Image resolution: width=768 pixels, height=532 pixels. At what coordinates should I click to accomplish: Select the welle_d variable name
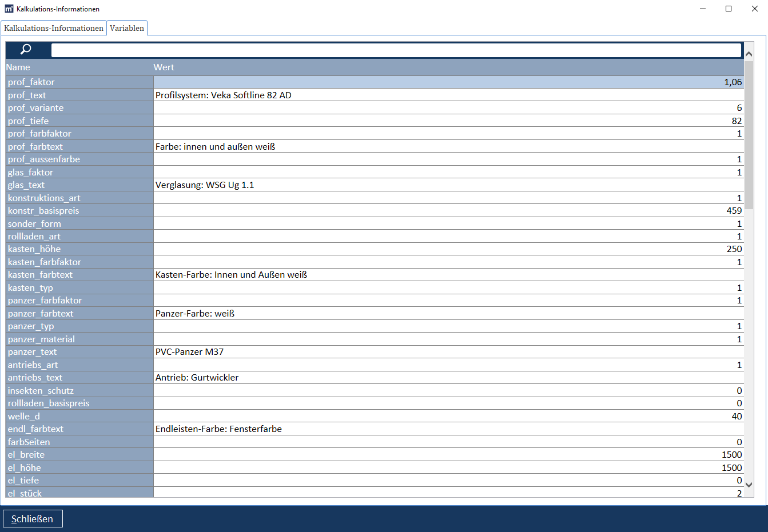click(x=24, y=417)
